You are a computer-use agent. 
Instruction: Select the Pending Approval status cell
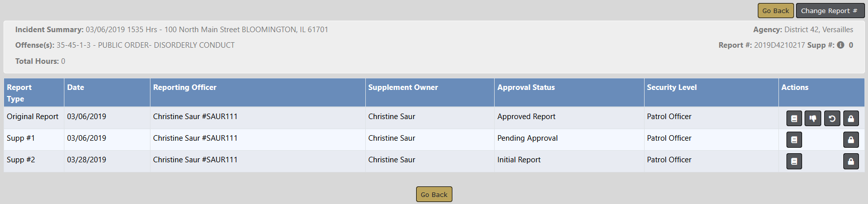point(527,138)
